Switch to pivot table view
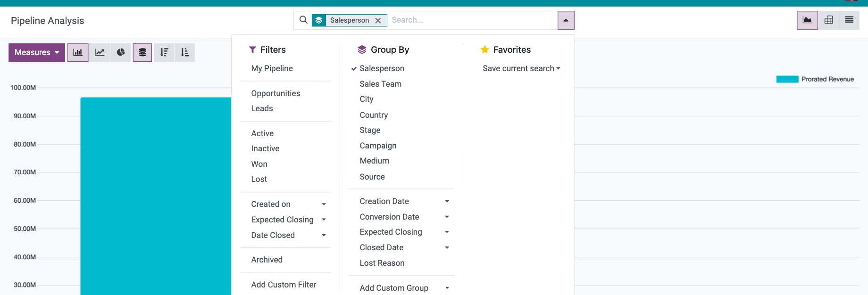 (x=828, y=20)
